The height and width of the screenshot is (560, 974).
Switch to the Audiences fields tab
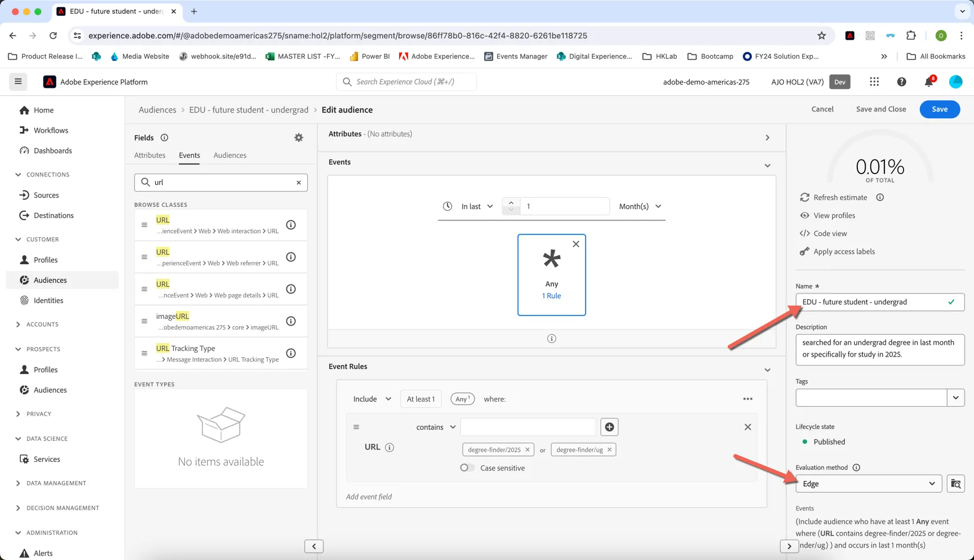tap(230, 155)
